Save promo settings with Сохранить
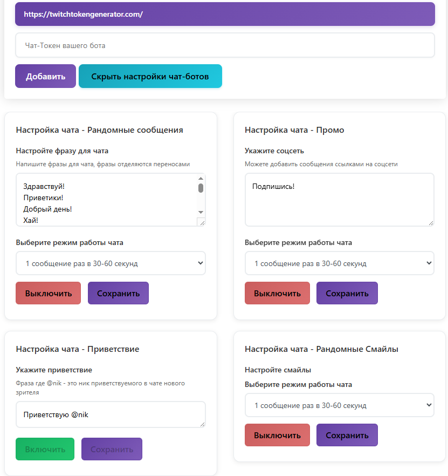The width and height of the screenshot is (448, 476). 347,293
